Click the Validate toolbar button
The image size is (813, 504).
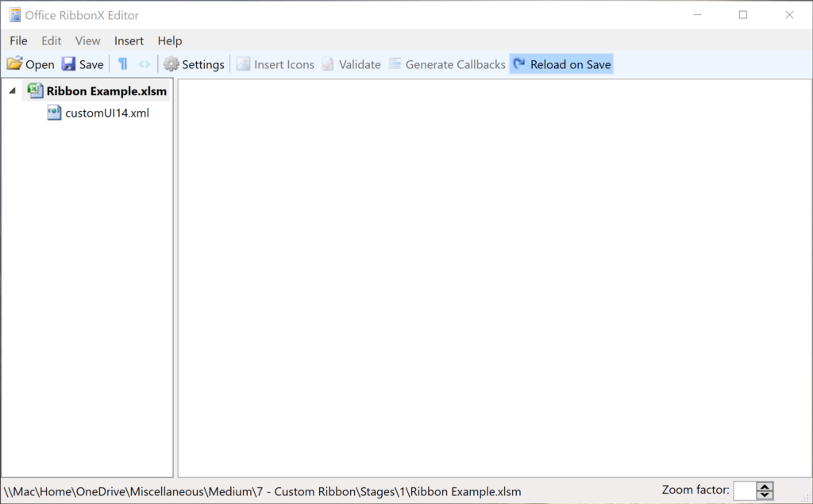(x=351, y=64)
